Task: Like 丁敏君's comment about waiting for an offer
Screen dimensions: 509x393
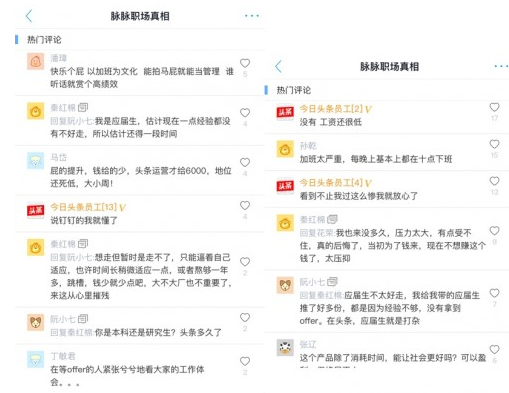Action: (245, 361)
